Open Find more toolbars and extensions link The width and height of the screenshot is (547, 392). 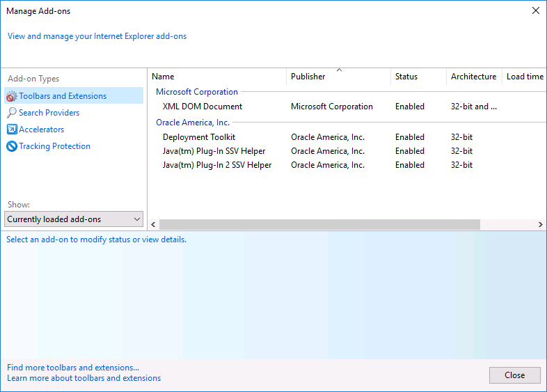(x=73, y=368)
